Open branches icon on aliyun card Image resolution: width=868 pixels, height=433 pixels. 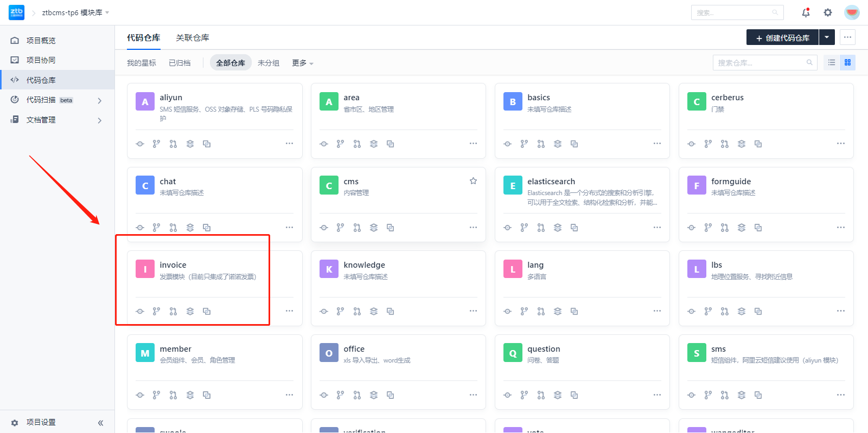point(156,144)
